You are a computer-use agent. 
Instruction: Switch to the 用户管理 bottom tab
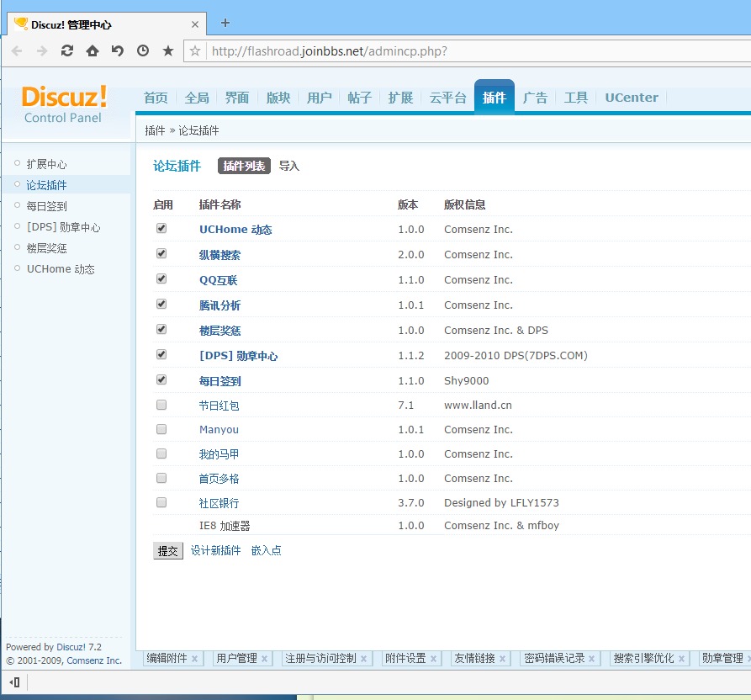pyautogui.click(x=236, y=658)
